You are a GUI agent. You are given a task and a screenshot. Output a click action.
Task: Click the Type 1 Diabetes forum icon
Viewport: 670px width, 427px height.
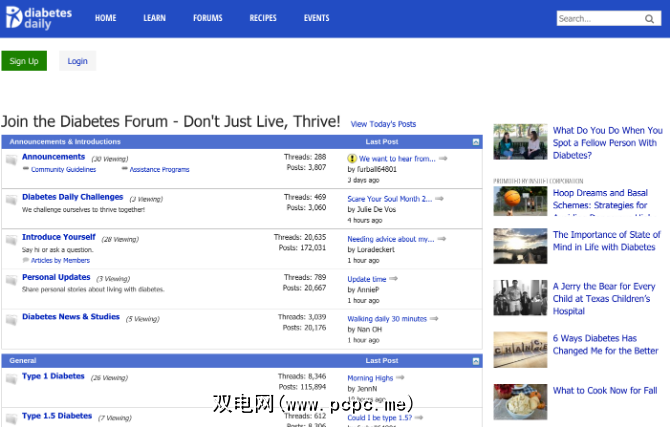click(x=11, y=379)
